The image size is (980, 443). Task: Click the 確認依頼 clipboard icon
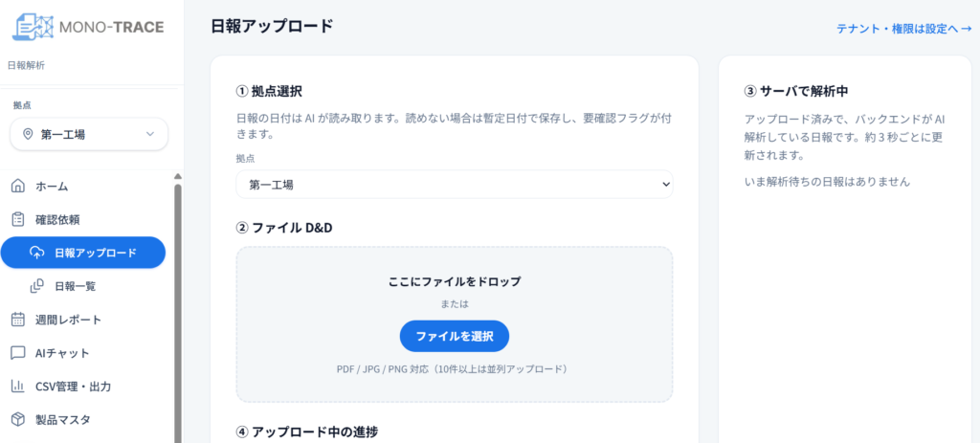click(x=17, y=219)
